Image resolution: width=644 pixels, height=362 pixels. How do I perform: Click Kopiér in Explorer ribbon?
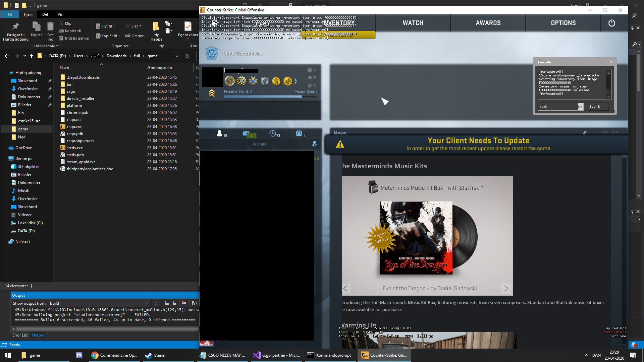coord(36,29)
